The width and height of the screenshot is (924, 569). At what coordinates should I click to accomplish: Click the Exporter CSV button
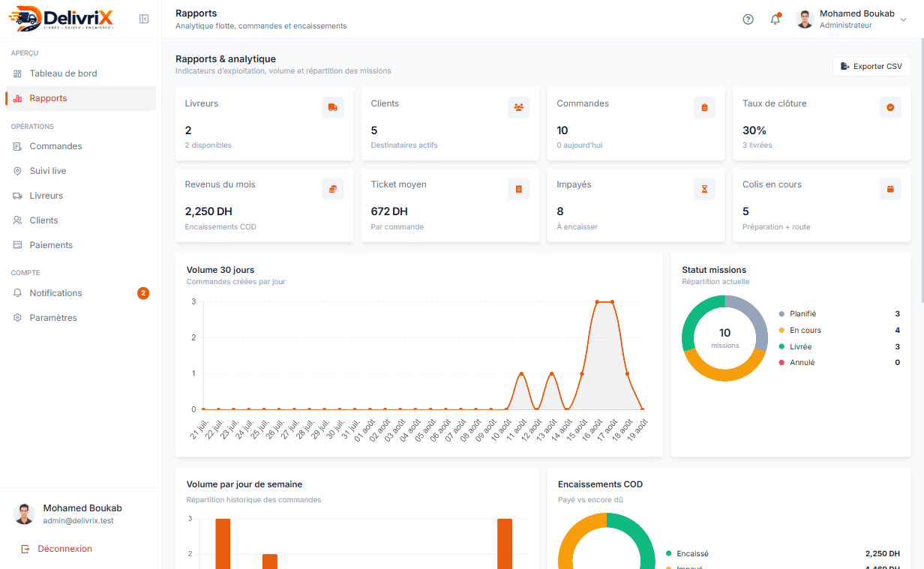(871, 67)
